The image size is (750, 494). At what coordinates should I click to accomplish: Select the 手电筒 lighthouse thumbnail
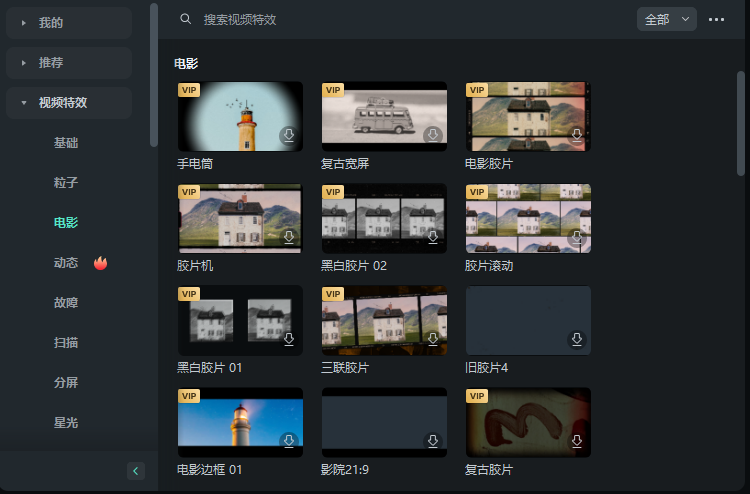pos(240,116)
